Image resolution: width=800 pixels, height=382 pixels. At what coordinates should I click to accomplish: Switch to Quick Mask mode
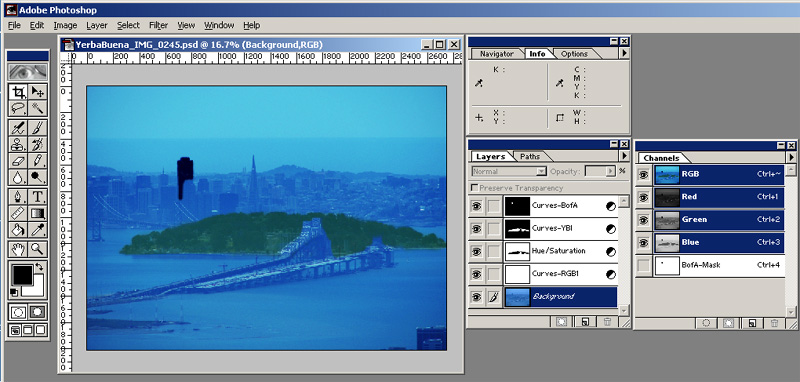coord(38,312)
